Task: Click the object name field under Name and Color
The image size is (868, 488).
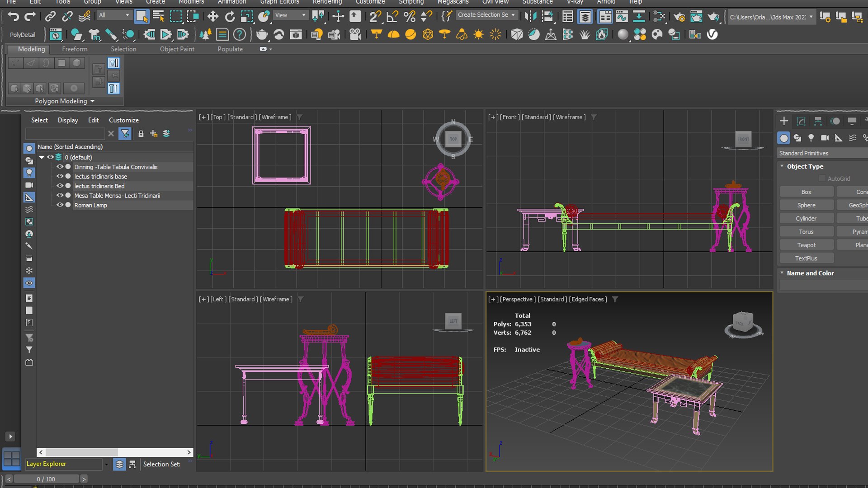Action: (x=824, y=285)
